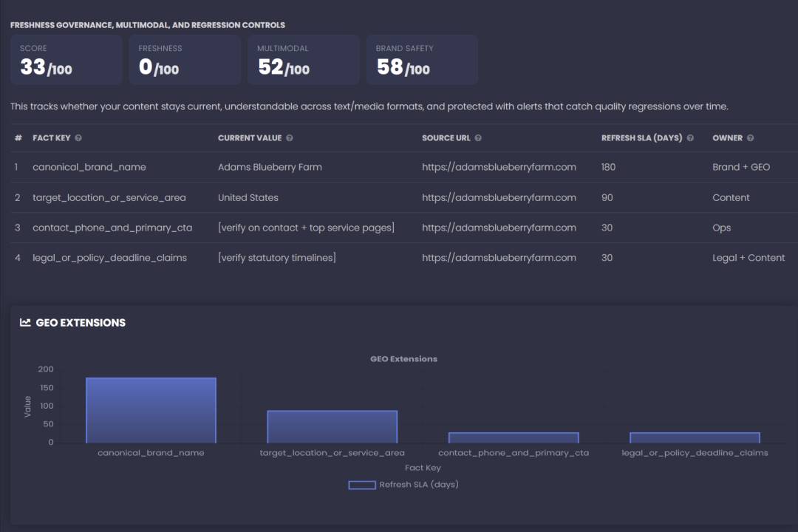Select the Freshness 0/100 card

[185, 60]
